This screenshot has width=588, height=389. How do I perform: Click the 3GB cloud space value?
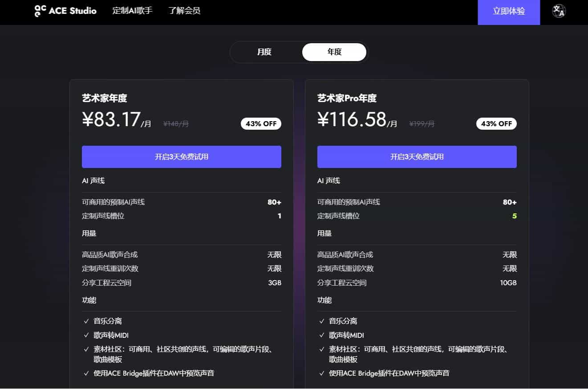[275, 283]
